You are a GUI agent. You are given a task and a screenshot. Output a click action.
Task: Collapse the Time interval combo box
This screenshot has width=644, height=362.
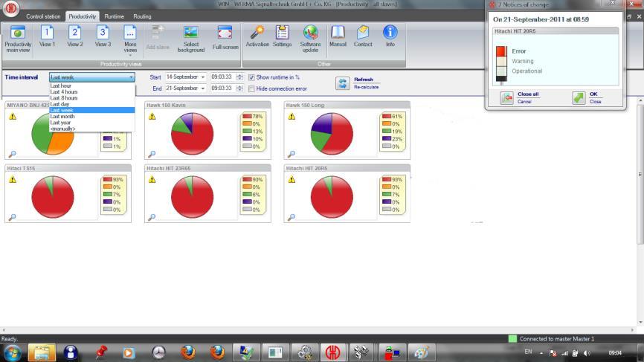[x=131, y=77]
